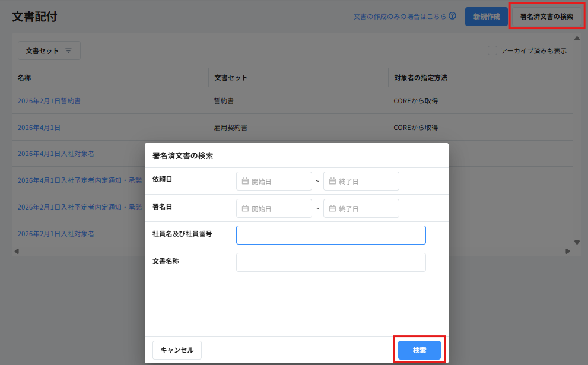Click the scroll down arrow
This screenshot has width=588, height=365.
pos(577,242)
